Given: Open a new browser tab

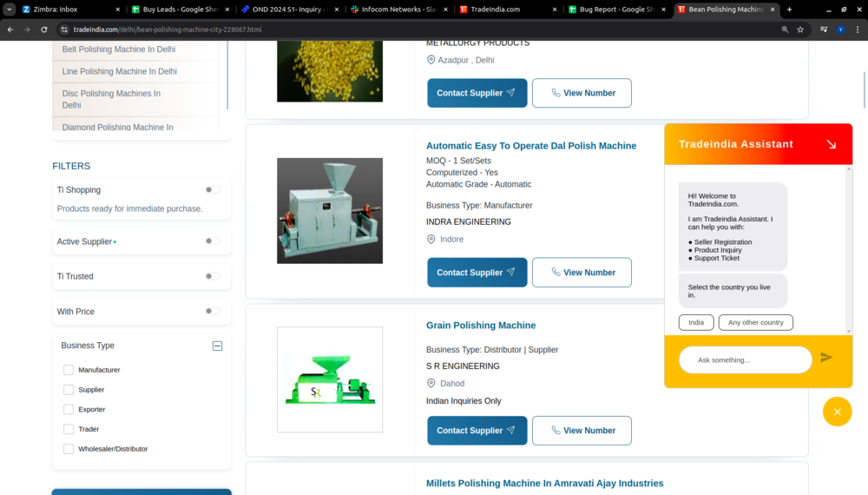Looking at the screenshot, I should click(x=789, y=10).
